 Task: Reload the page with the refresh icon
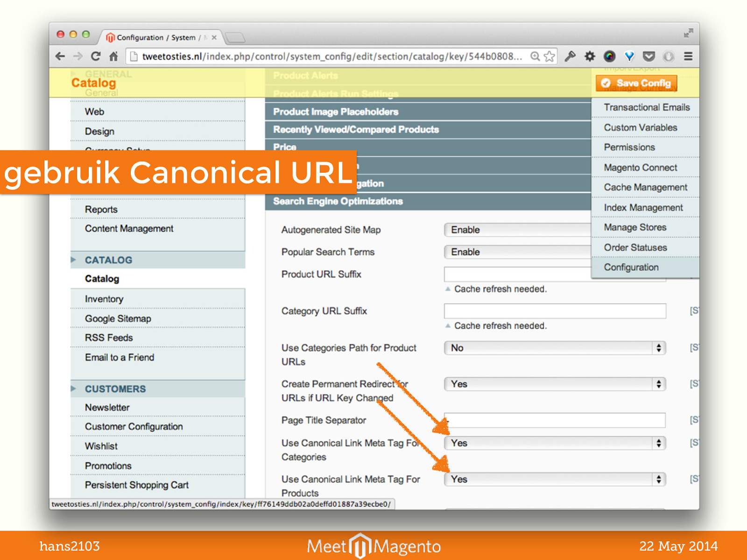click(x=96, y=56)
